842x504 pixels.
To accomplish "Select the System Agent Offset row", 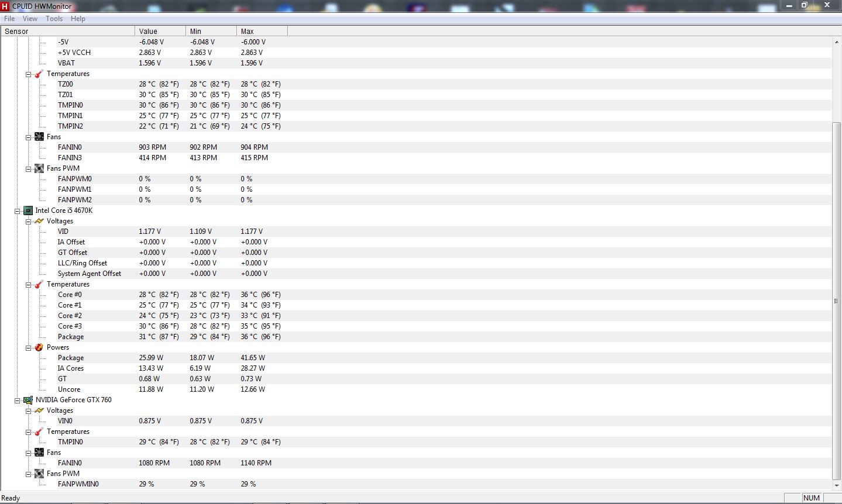I will [416, 274].
